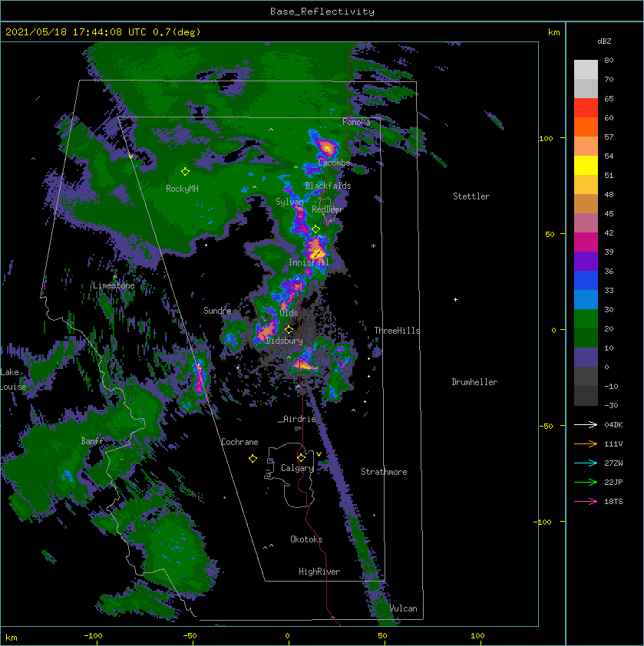
Task: Click the Stettler town label
Action: click(x=471, y=196)
